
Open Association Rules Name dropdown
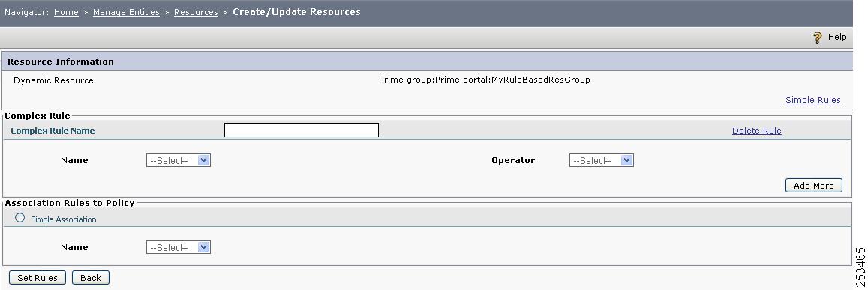(179, 247)
